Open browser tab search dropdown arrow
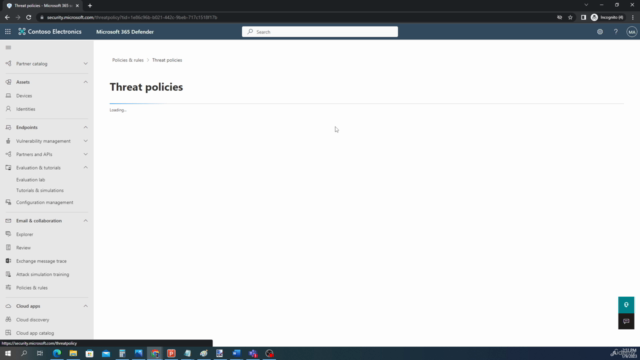 pyautogui.click(x=586, y=5)
